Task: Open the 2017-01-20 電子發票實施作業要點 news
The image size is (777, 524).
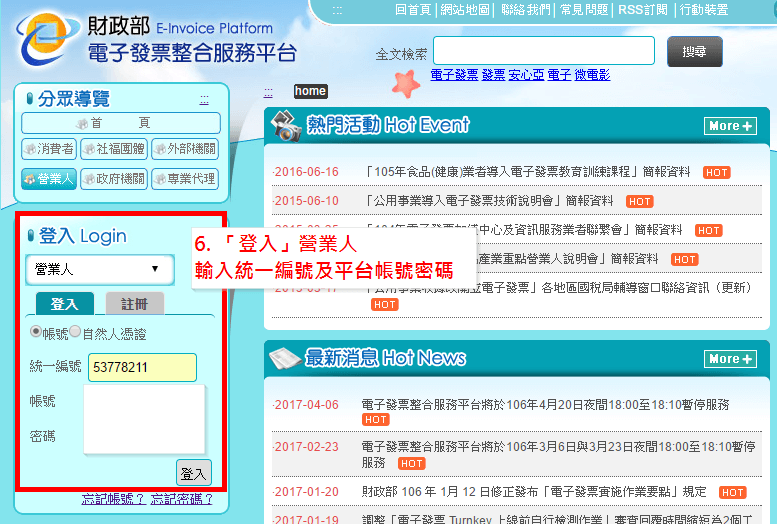Action: tap(534, 492)
